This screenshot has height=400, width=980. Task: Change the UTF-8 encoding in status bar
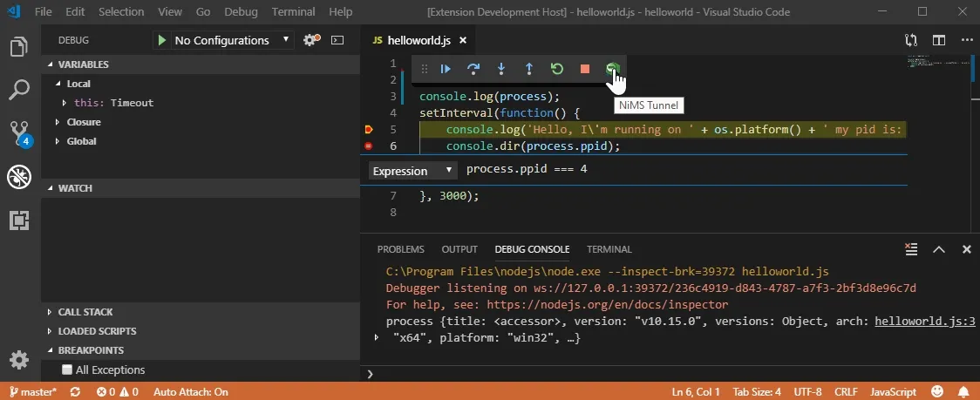[807, 392]
